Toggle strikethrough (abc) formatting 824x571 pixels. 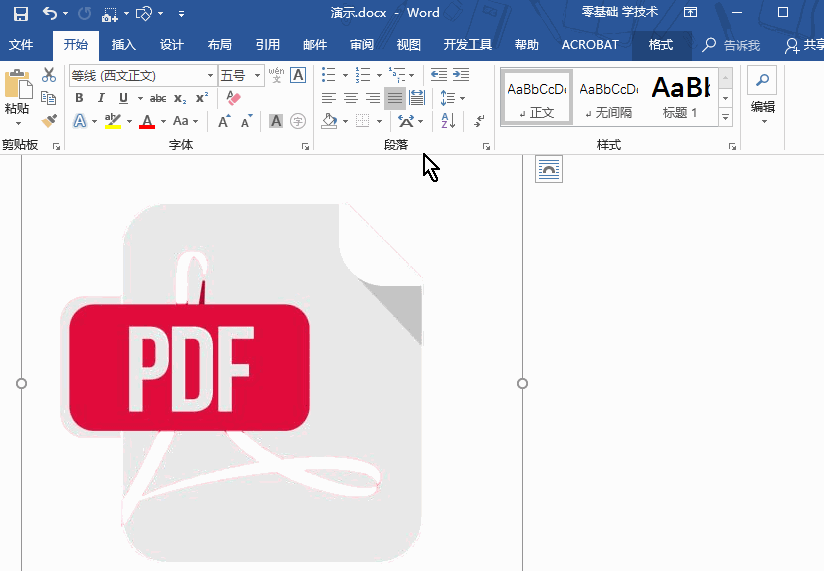click(x=158, y=98)
